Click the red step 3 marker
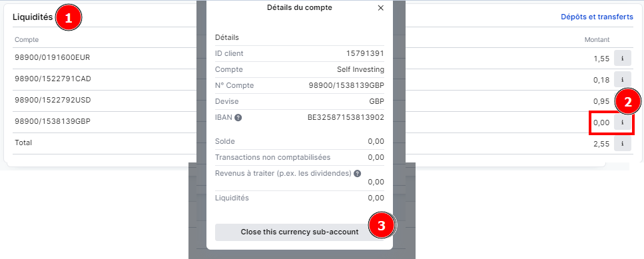The width and height of the screenshot is (644, 259). [x=382, y=226]
